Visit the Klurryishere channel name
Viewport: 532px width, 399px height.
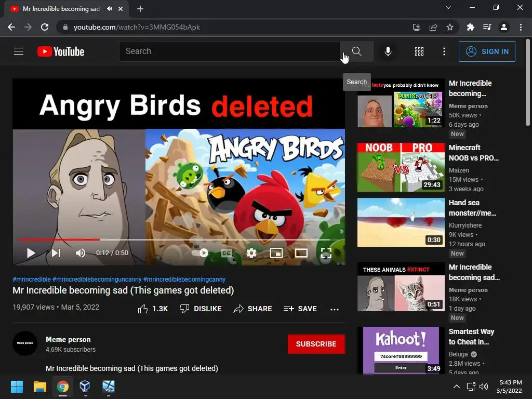tap(465, 225)
